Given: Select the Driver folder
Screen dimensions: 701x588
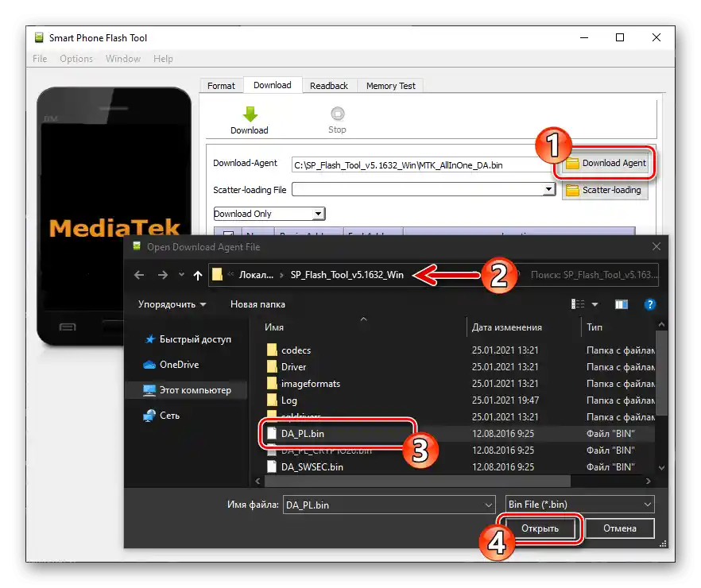Looking at the screenshot, I should pos(293,367).
